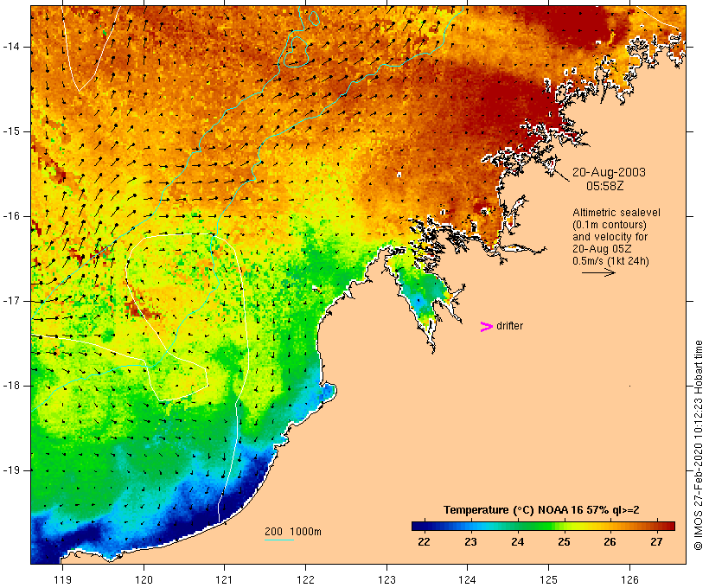The height and width of the screenshot is (588, 709).
Task: Click the longitude axis label '119'
Action: click(62, 579)
